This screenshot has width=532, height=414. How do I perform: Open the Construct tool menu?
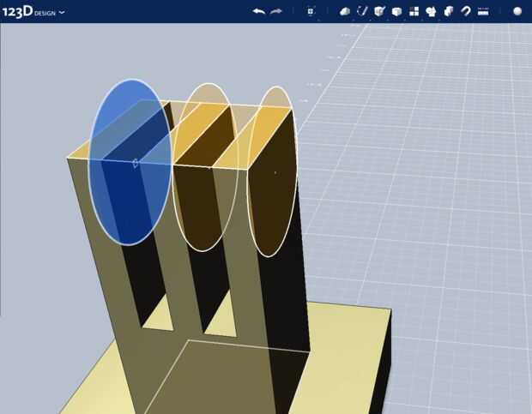[379, 11]
